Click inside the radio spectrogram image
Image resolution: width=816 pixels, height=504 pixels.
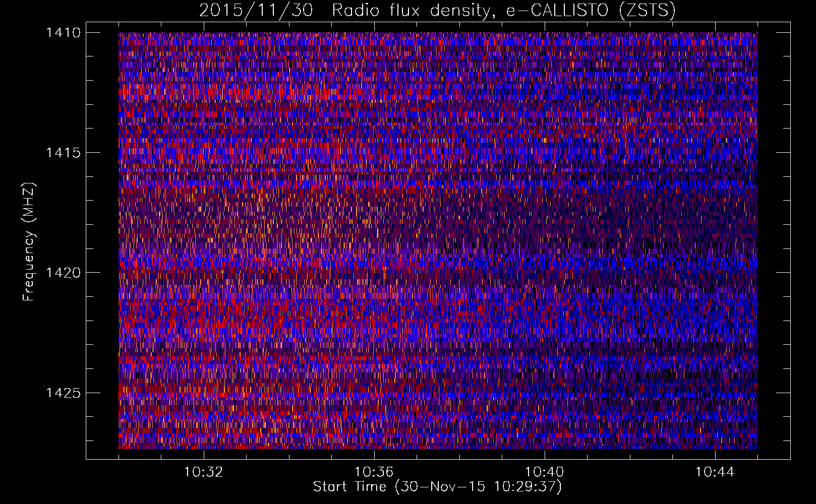point(438,240)
